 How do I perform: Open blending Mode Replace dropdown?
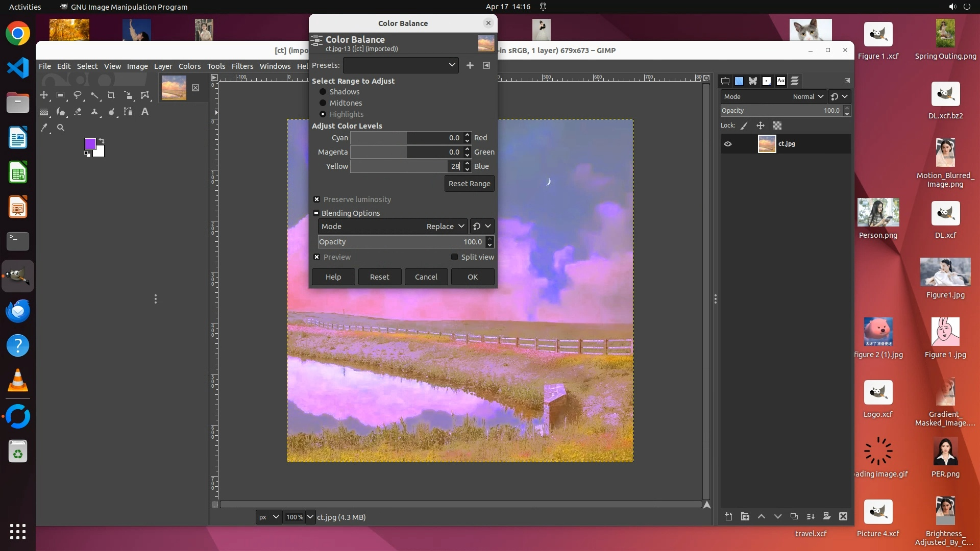[393, 227]
